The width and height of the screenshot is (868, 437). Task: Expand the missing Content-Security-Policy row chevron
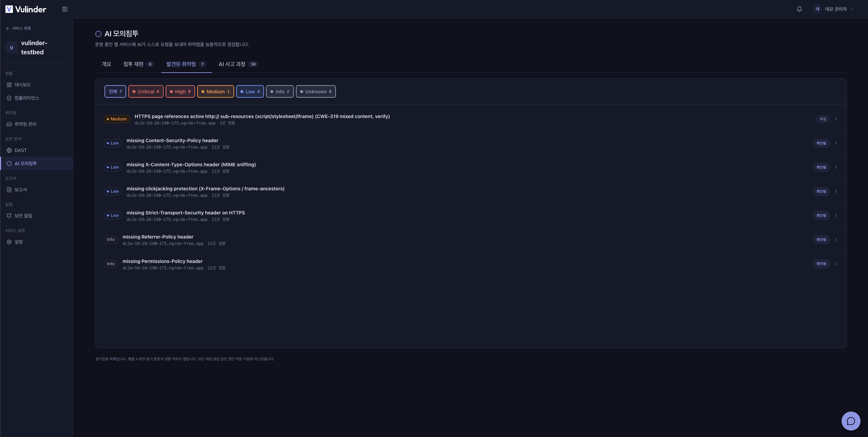point(836,143)
